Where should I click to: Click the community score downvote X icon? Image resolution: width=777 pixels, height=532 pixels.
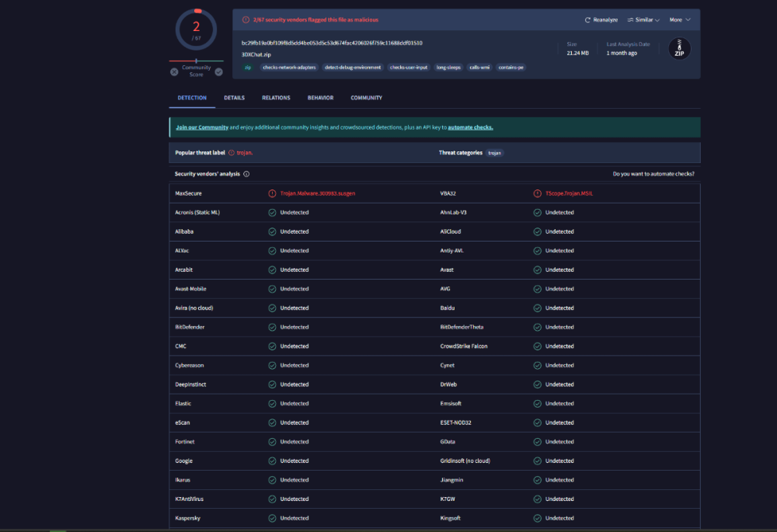click(x=174, y=71)
